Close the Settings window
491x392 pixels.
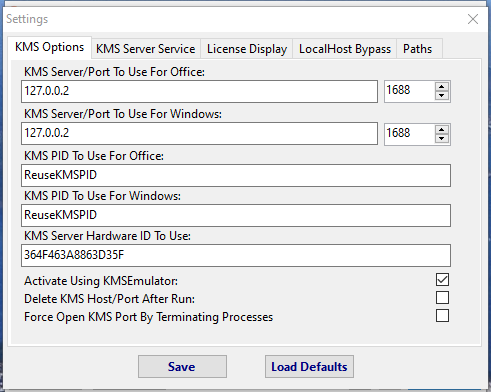point(473,19)
